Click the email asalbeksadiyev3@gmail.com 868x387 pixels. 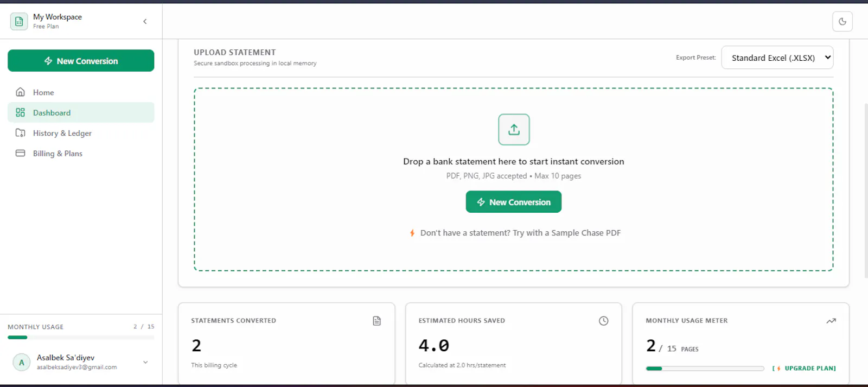coord(76,367)
